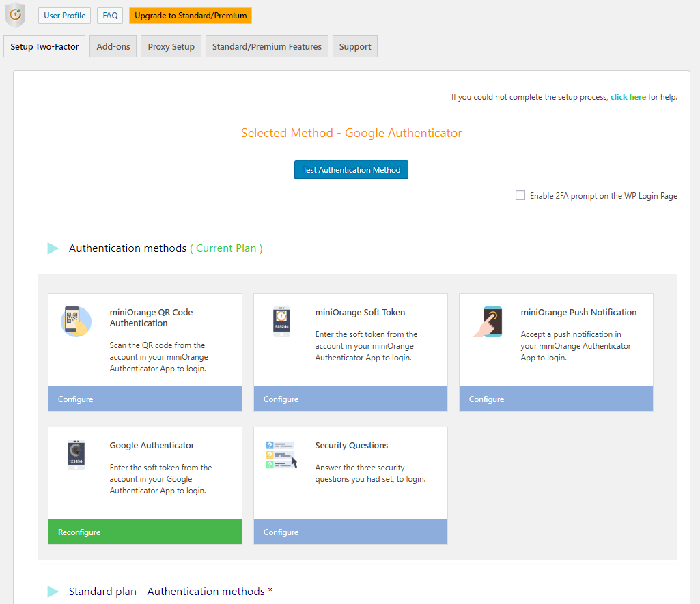The image size is (700, 604).
Task: Click the miniOrange shield logo
Action: click(15, 15)
